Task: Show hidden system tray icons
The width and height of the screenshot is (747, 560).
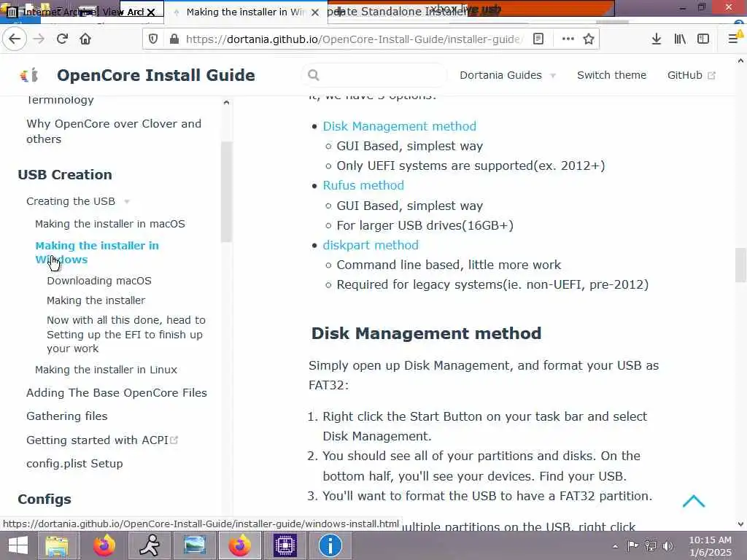Action: coord(615,546)
